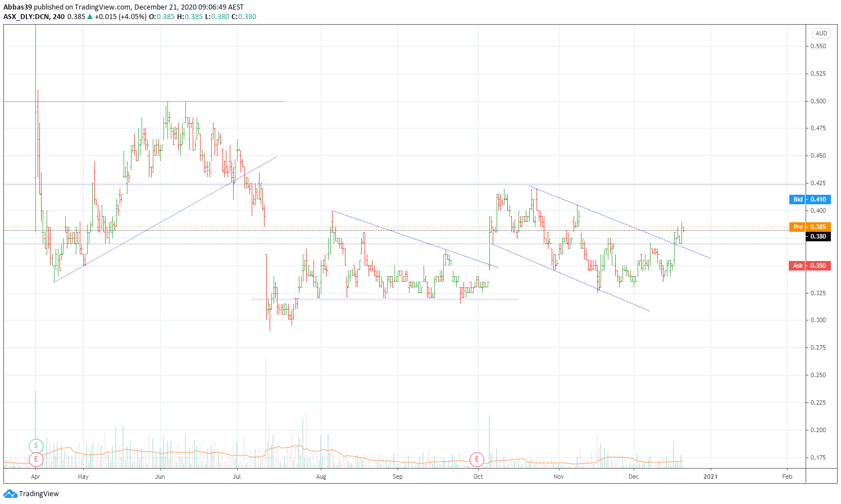Click the green S split marker
Image resolution: width=841 pixels, height=504 pixels.
(x=36, y=446)
